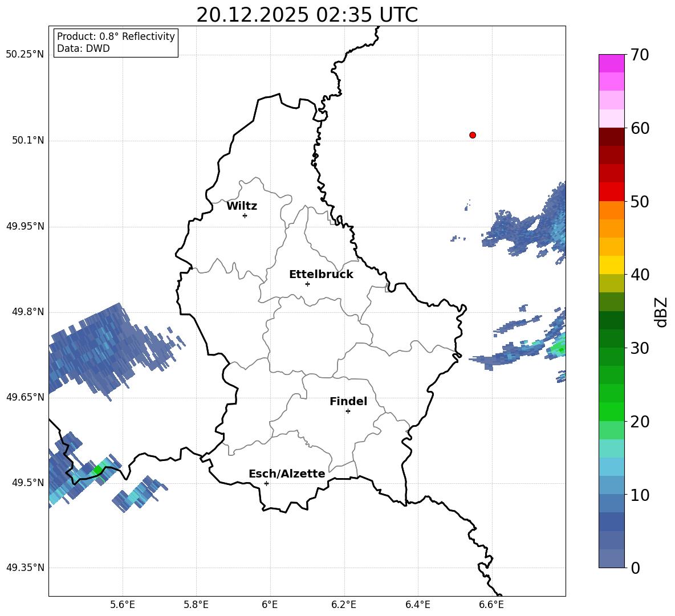
Task: Click the 20 colorbar tick label
Action: 640,422
